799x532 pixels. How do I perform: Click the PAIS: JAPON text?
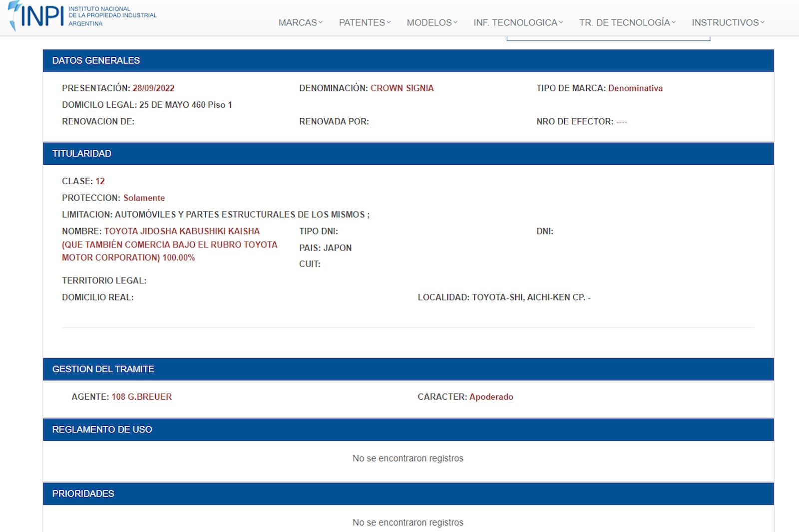[x=326, y=248]
